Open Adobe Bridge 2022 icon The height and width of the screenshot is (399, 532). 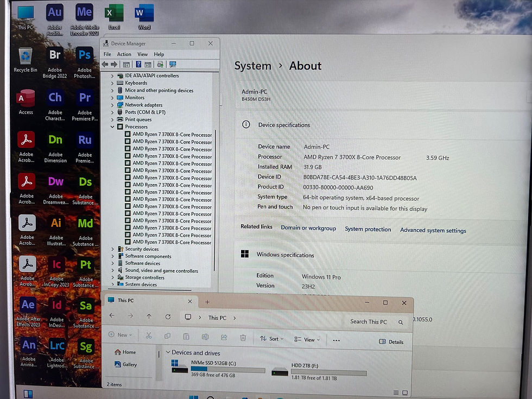(55, 63)
